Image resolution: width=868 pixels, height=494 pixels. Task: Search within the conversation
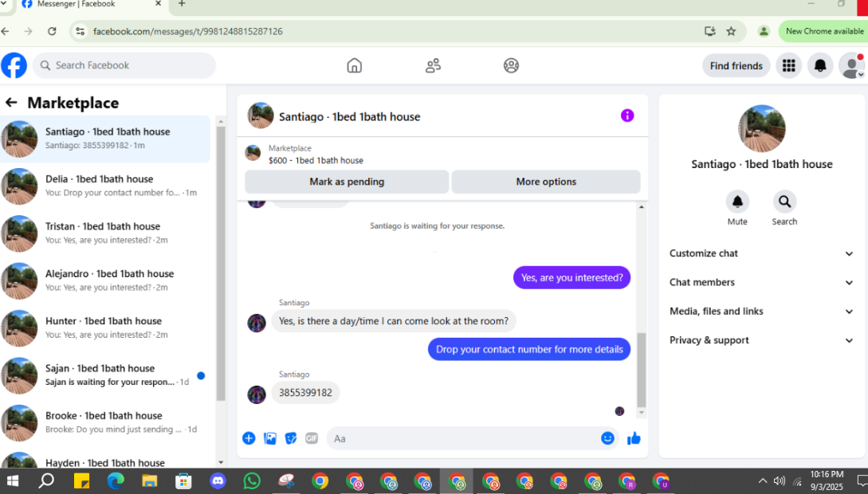pyautogui.click(x=784, y=202)
